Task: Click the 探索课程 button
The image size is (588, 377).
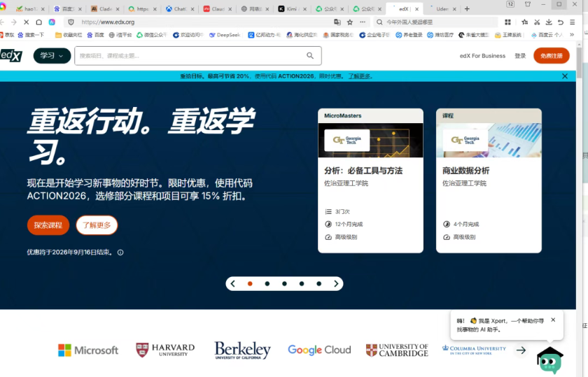Action: coord(48,225)
